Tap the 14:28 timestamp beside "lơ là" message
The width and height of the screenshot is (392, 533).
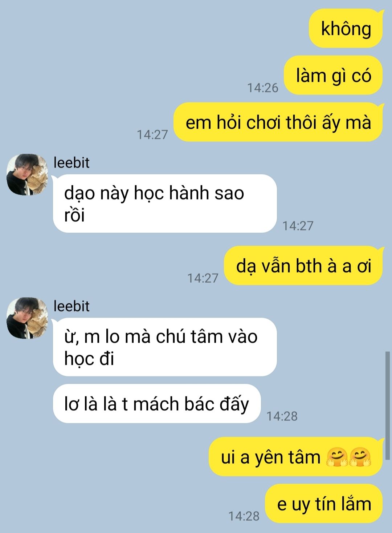282,416
